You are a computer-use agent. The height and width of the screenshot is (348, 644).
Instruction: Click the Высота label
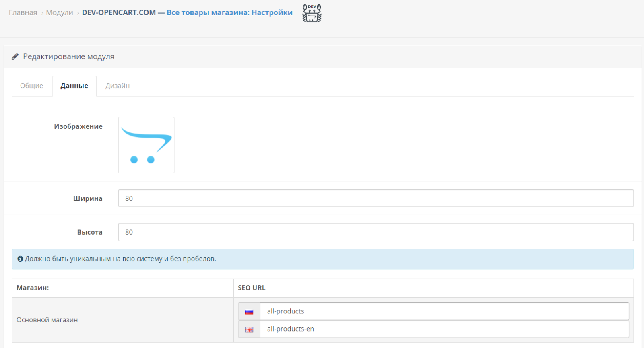(x=90, y=232)
